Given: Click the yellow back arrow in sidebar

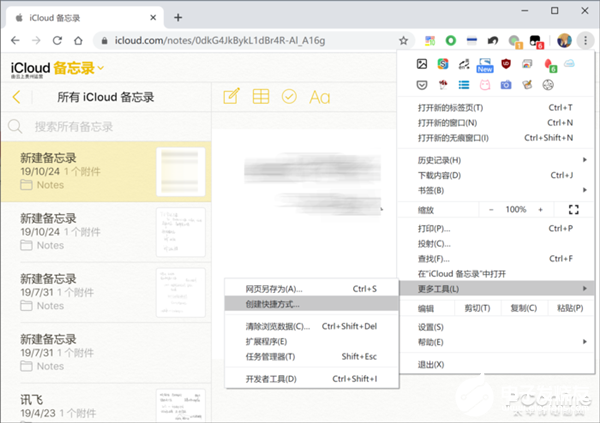Looking at the screenshot, I should click(16, 97).
